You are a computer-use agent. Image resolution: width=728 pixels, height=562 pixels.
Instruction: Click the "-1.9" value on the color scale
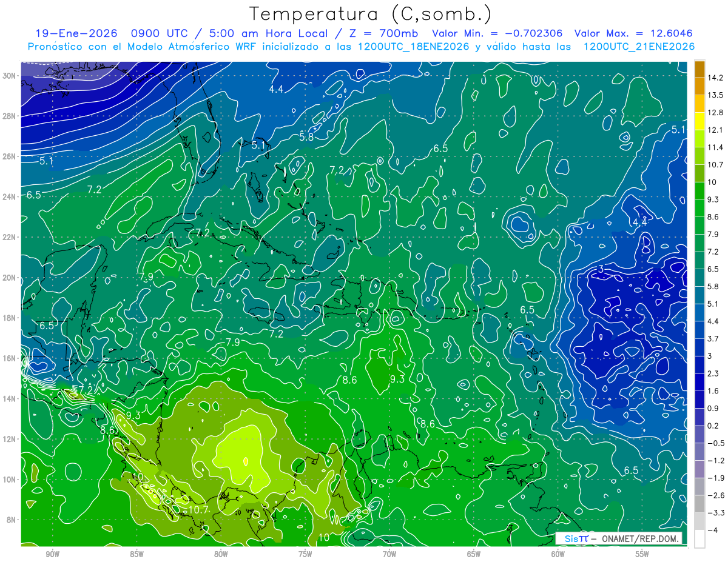715,478
